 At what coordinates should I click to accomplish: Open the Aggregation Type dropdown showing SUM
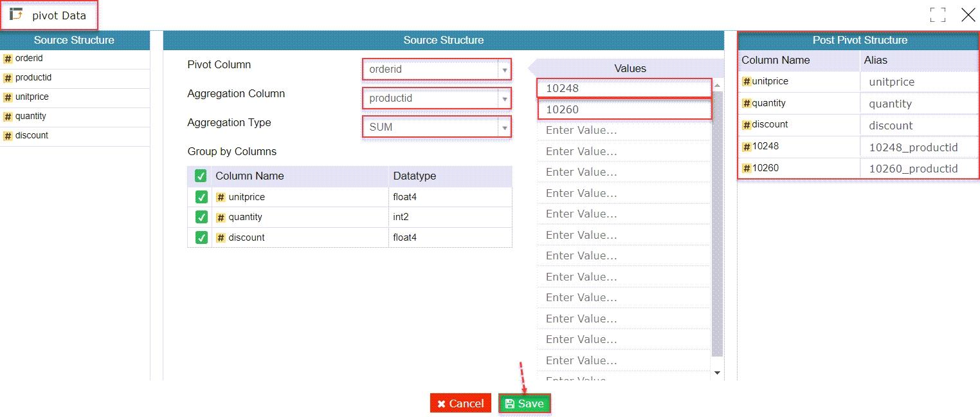[x=504, y=127]
